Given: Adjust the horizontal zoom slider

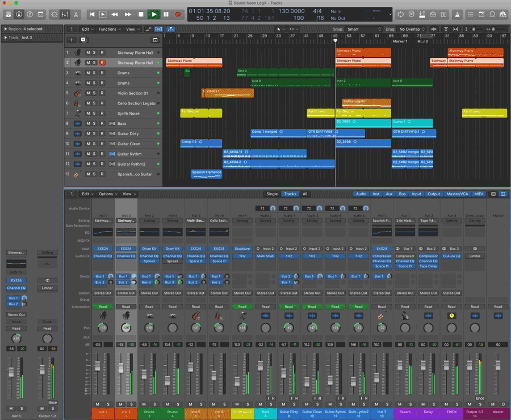Looking at the screenshot, I should (x=493, y=29).
